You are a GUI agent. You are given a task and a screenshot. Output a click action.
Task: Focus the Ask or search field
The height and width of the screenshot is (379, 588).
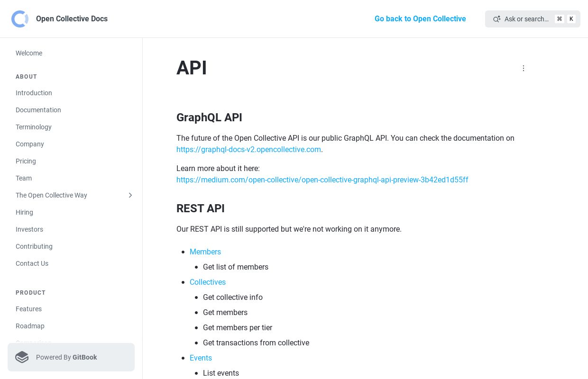click(x=533, y=19)
